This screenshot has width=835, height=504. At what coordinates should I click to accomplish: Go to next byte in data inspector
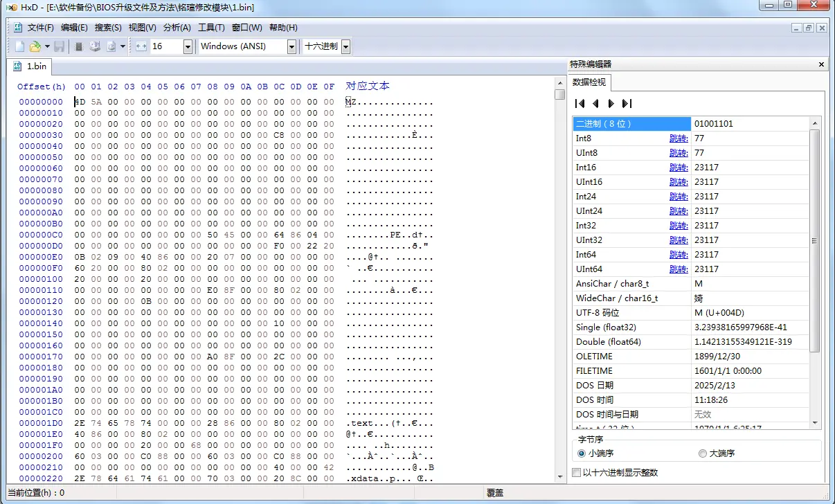point(611,103)
